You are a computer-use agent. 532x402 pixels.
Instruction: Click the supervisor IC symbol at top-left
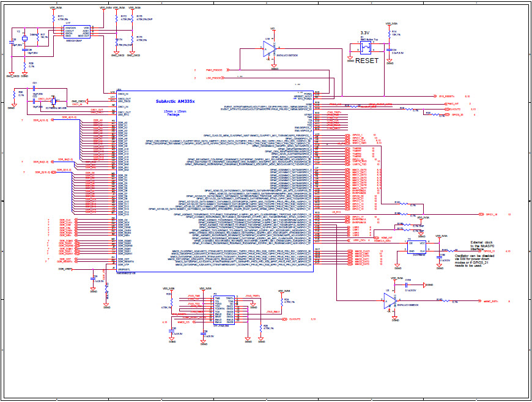(x=76, y=32)
